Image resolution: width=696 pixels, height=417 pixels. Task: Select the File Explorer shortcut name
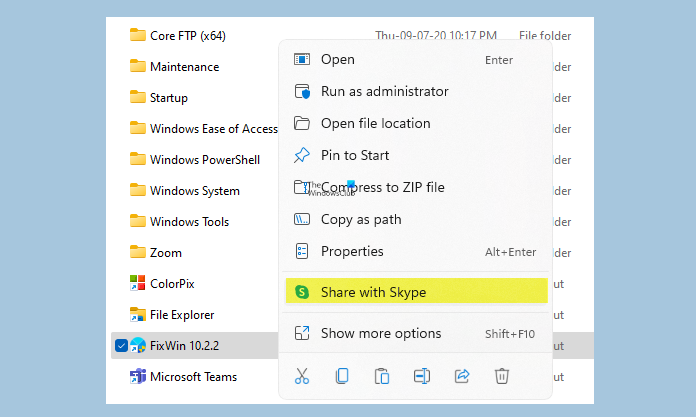(x=182, y=314)
